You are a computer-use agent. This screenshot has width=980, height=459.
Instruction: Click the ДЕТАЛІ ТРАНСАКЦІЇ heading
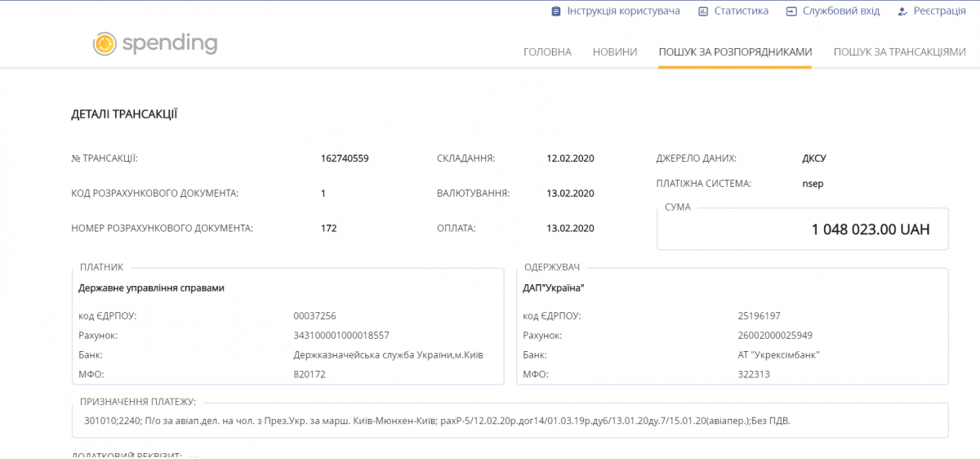pos(124,114)
